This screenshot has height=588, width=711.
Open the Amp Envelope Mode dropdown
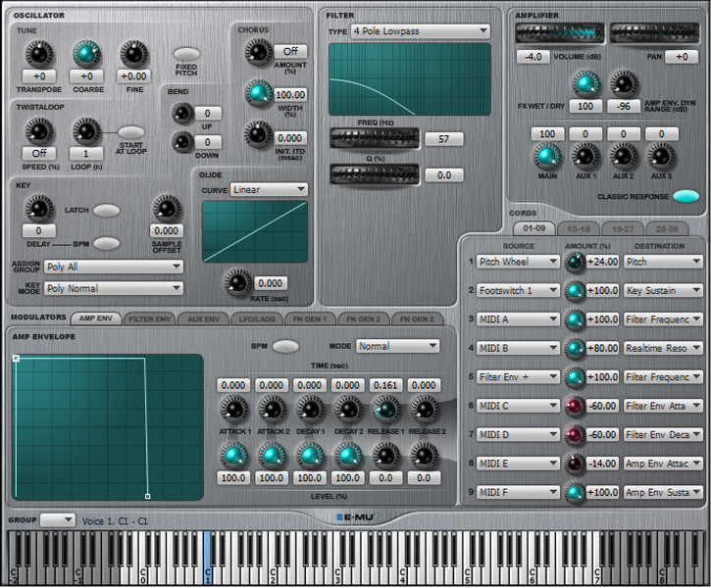pyautogui.click(x=398, y=347)
